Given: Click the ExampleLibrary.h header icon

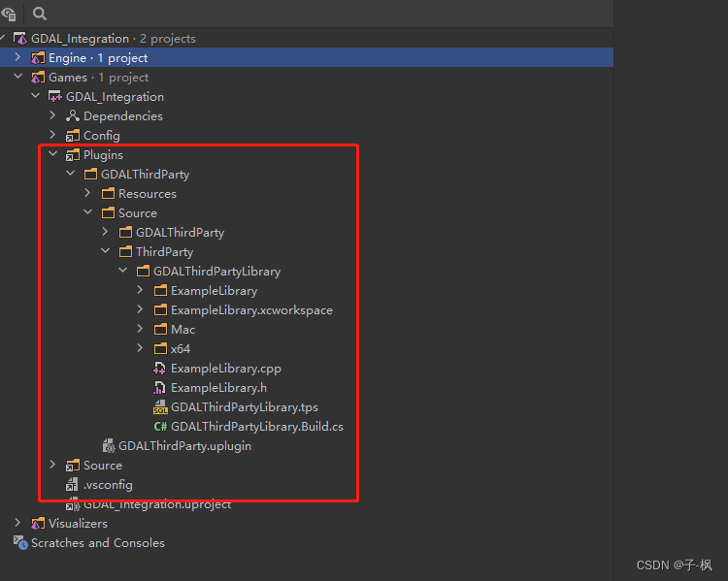Looking at the screenshot, I should pyautogui.click(x=160, y=387).
